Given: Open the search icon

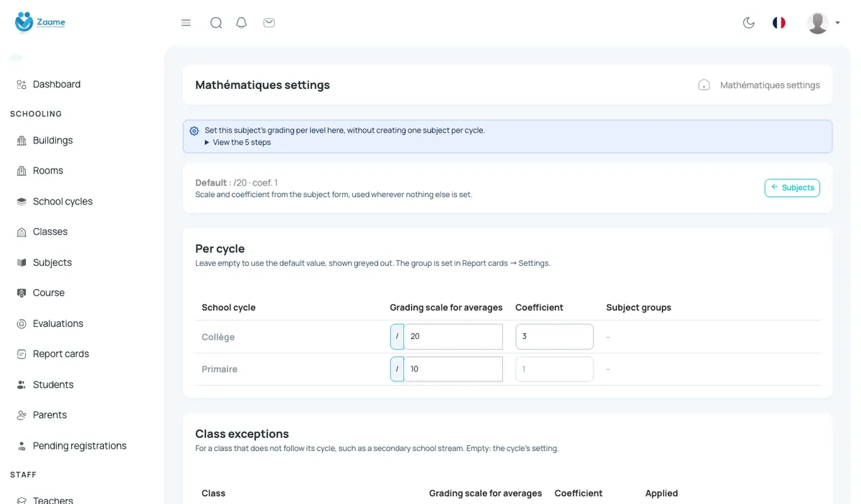Looking at the screenshot, I should point(216,23).
